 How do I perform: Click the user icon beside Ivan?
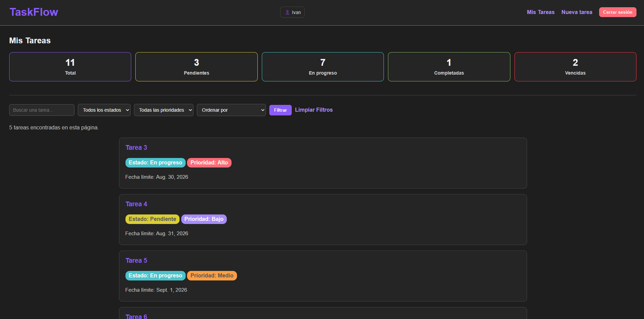tap(287, 12)
